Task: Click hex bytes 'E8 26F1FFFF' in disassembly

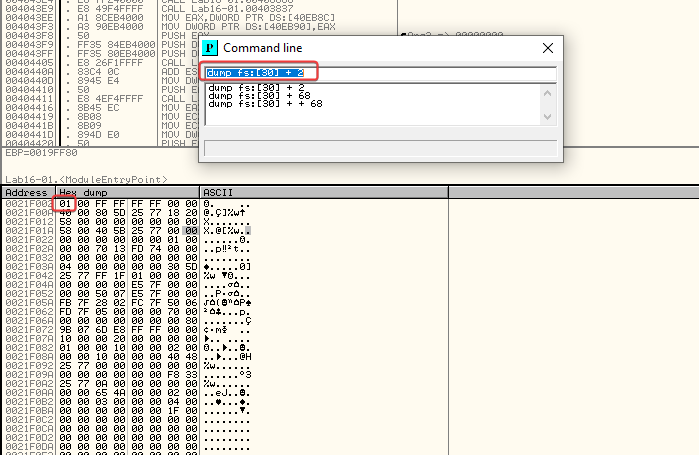Action: click(110, 63)
